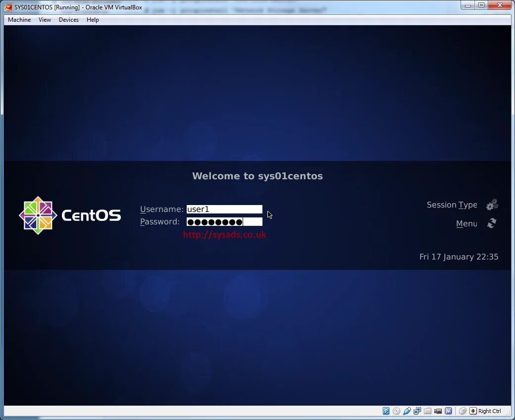Open the View menu
Image resolution: width=515 pixels, height=420 pixels.
[45, 20]
